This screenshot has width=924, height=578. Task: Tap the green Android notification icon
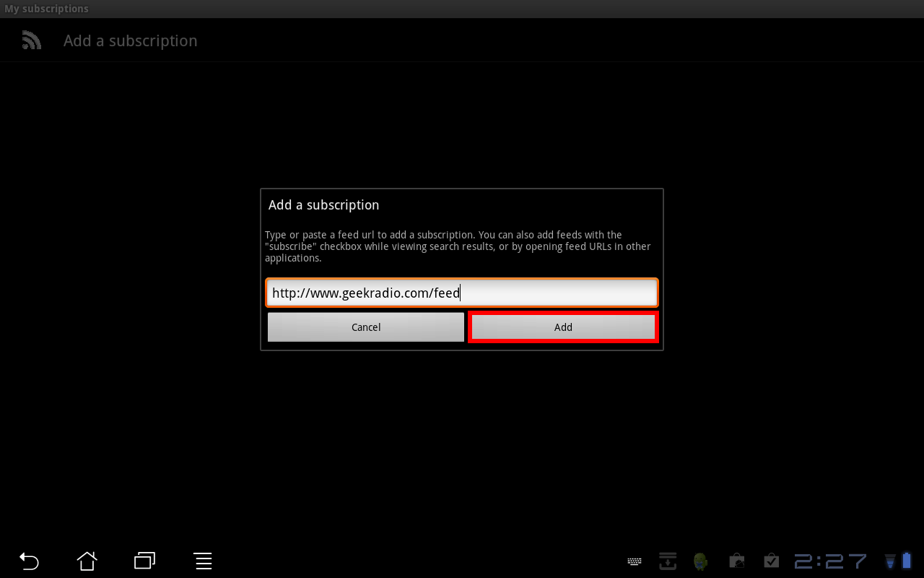click(x=699, y=561)
